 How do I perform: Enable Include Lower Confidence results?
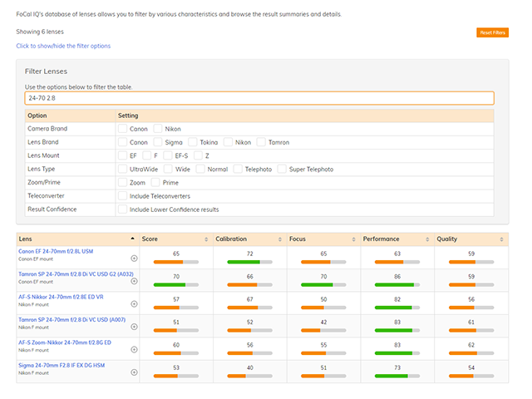pyautogui.click(x=122, y=209)
